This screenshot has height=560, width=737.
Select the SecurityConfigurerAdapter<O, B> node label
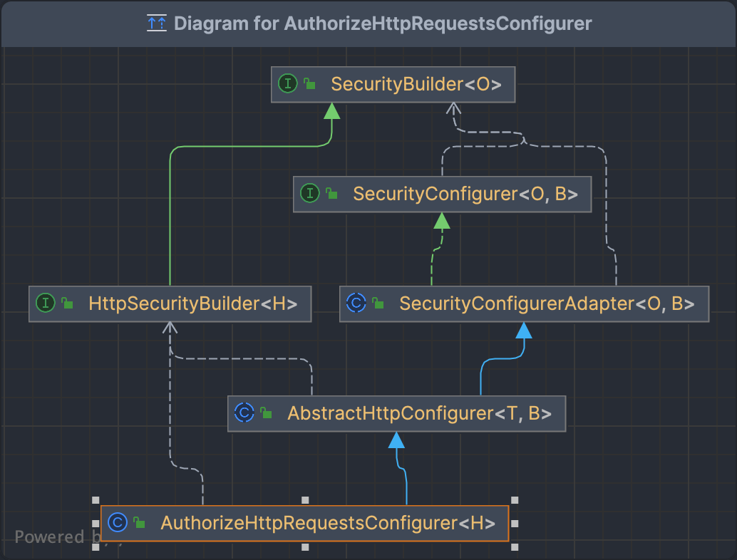[547, 304]
